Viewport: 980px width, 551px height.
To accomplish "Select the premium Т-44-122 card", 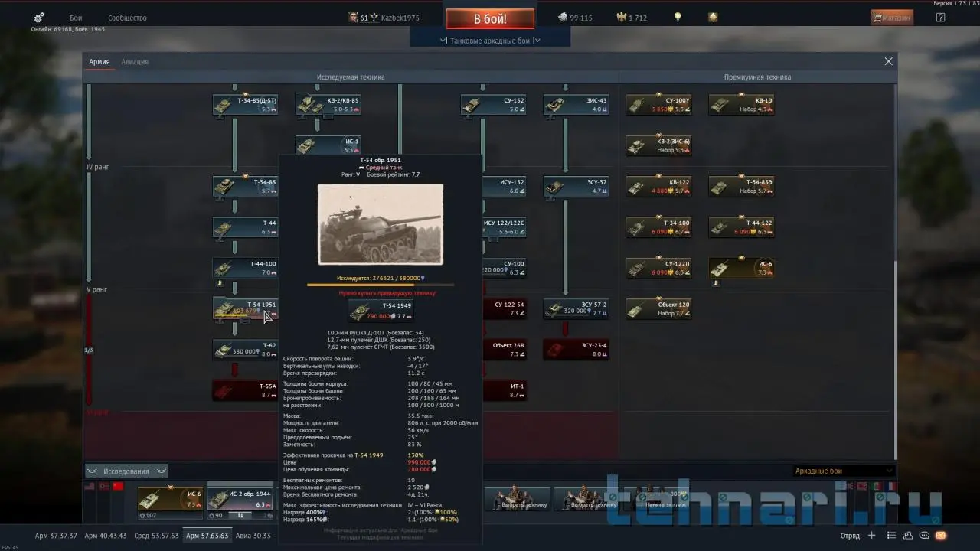I will (x=741, y=227).
